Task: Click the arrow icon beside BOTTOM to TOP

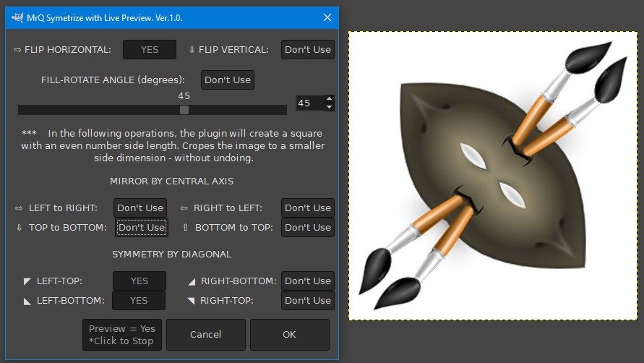Action: (x=185, y=227)
